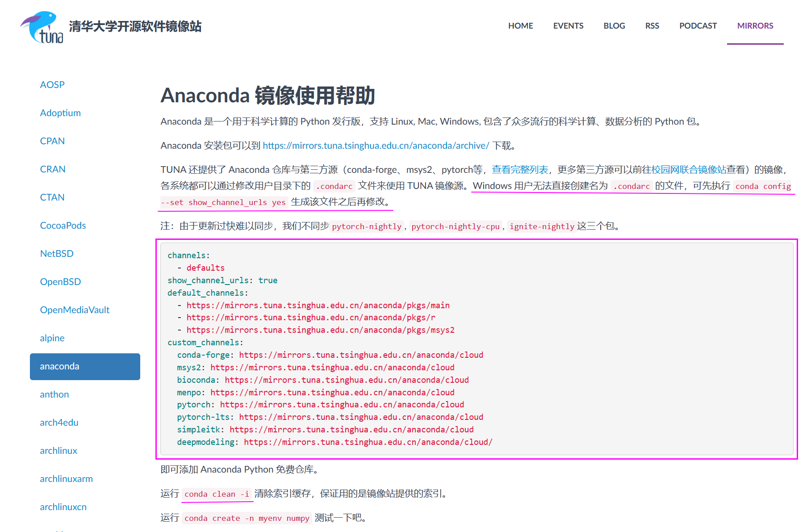Open CocoaPods help entry

coord(63,226)
